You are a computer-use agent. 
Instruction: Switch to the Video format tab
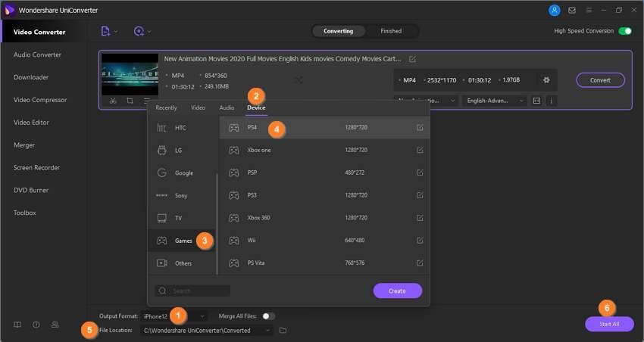coord(198,107)
